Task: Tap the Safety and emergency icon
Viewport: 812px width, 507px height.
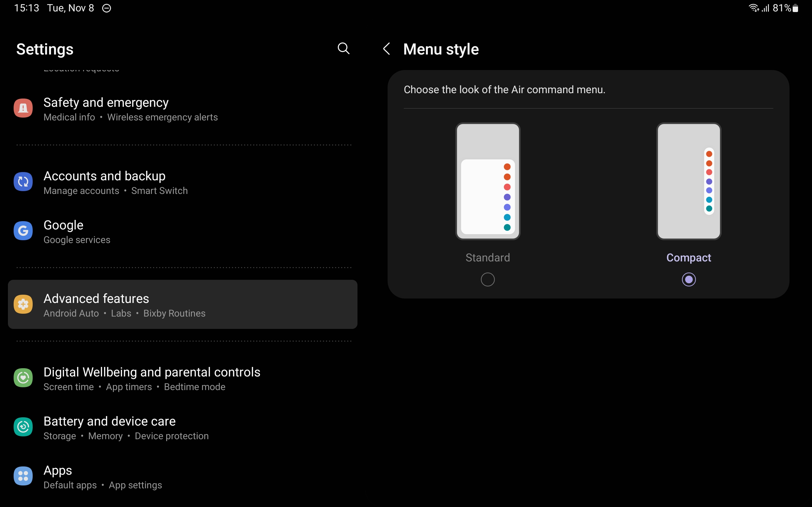Action: point(23,108)
